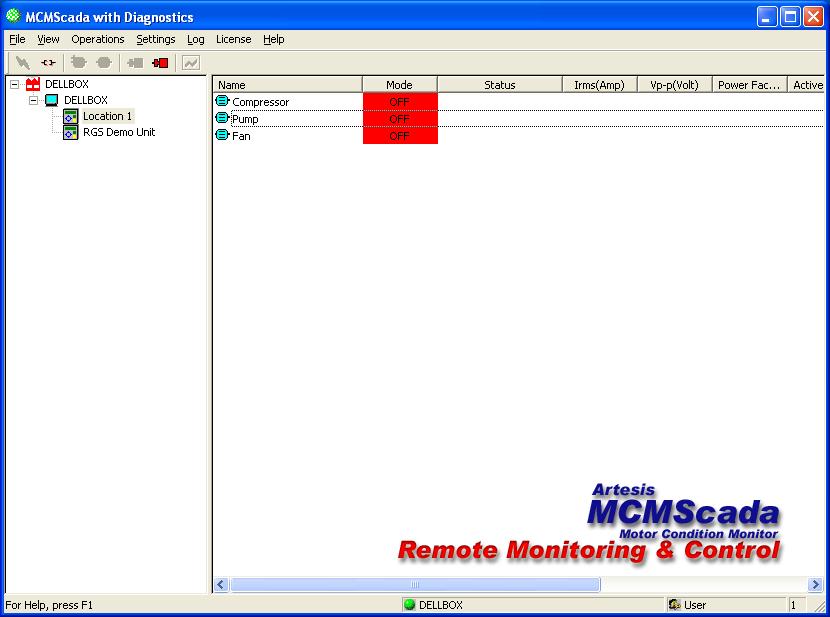Click the Compressor red OFF mode cell
Image resolution: width=830 pixels, height=617 pixels.
click(x=399, y=102)
